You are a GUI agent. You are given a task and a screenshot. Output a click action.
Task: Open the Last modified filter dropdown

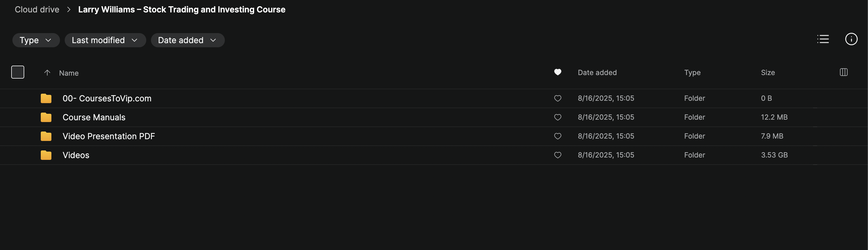[x=105, y=40]
